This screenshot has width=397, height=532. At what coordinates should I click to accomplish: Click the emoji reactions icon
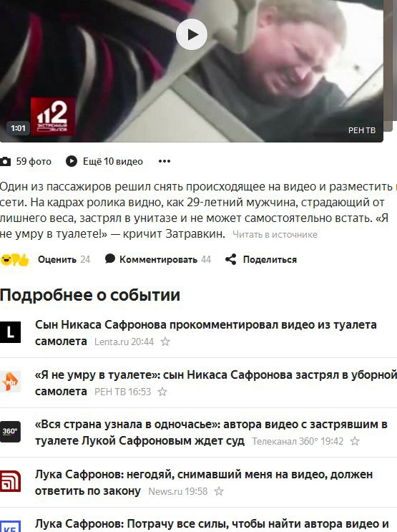coord(14,260)
